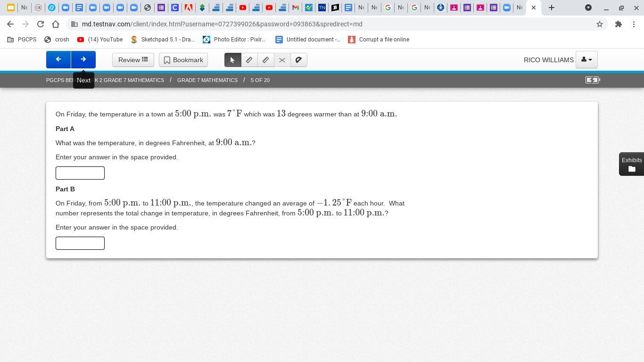The height and width of the screenshot is (362, 644).
Task: Switch to the first Google Docs tab
Action: click(79, 8)
